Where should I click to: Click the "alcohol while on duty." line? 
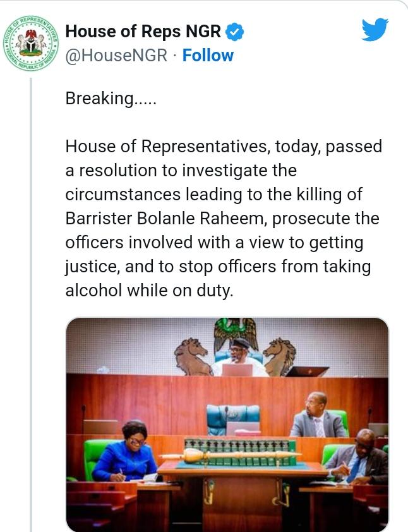tap(149, 291)
